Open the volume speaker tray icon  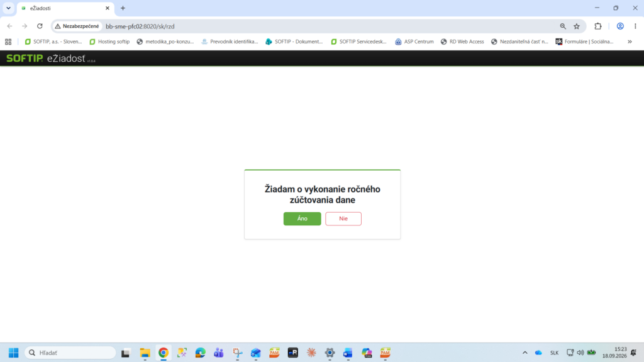click(580, 353)
